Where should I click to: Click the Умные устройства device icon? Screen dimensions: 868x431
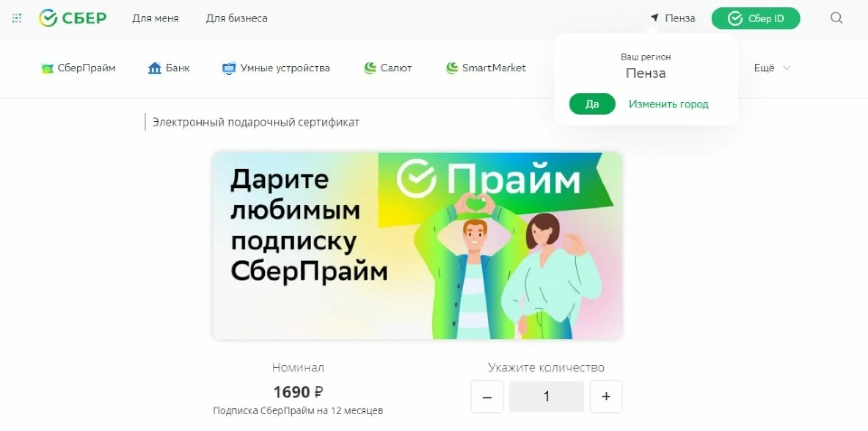[229, 68]
